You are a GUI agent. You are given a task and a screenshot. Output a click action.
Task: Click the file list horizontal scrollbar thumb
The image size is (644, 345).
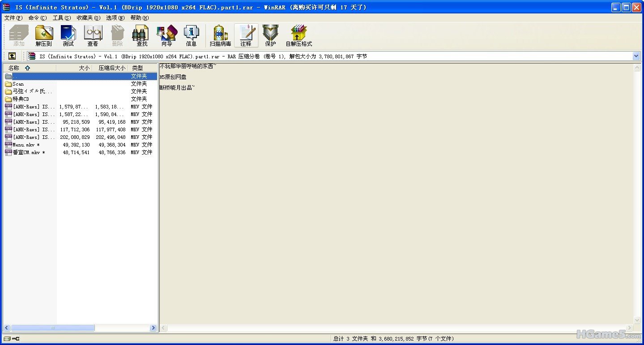click(53, 328)
